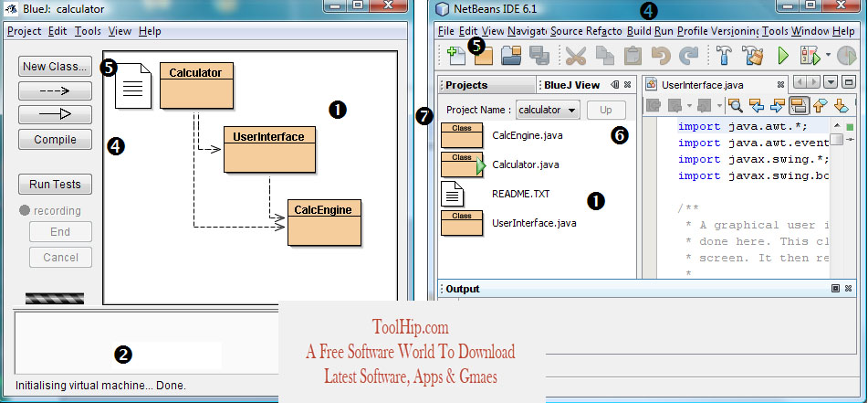Toggle Highlight Search in editor toolbar
Screen dimensions: 868x403
coord(798,105)
